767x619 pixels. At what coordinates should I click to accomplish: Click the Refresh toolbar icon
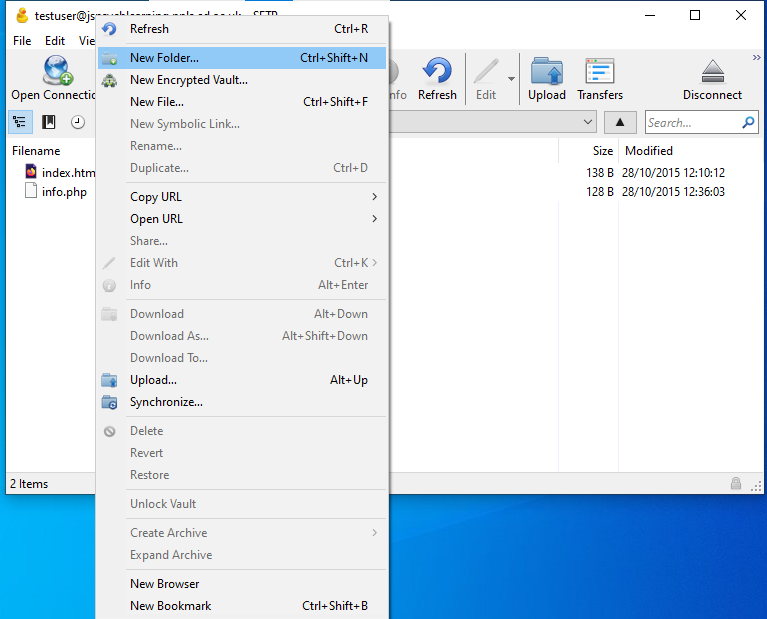[437, 70]
